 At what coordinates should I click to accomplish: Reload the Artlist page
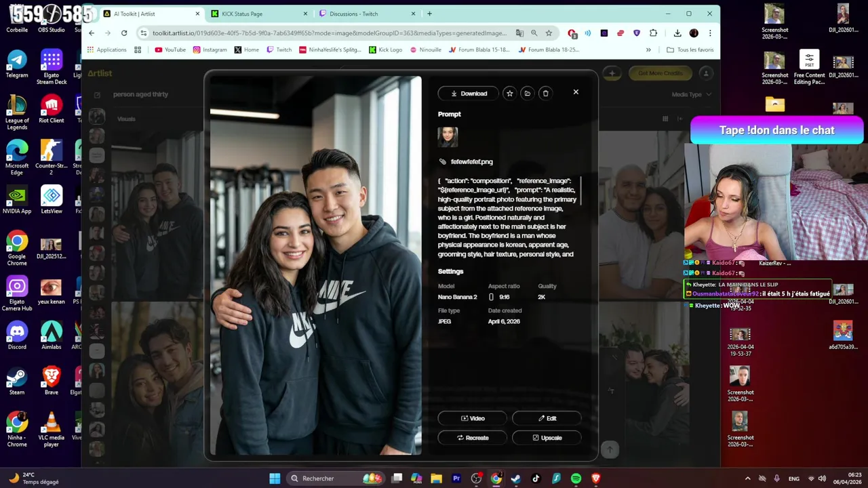[x=124, y=33]
